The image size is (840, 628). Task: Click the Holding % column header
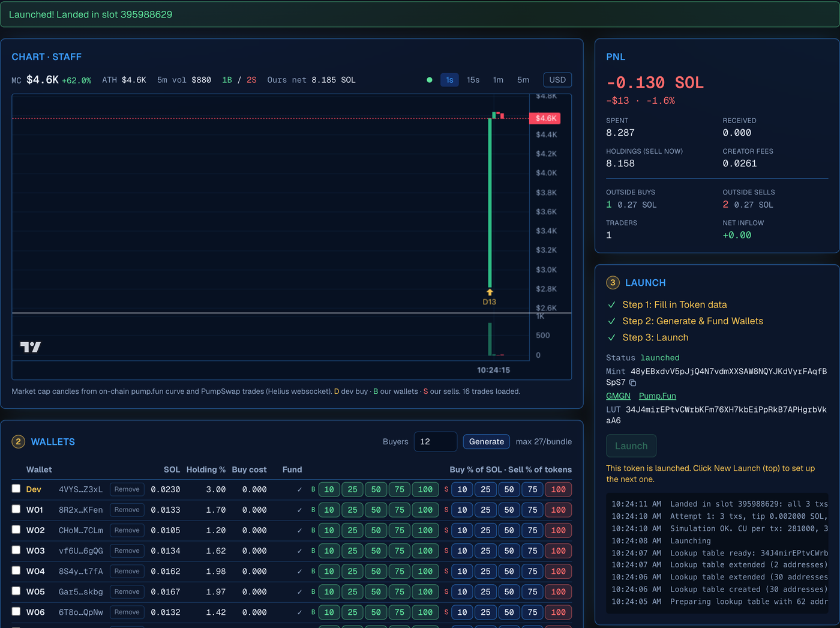[x=206, y=469]
